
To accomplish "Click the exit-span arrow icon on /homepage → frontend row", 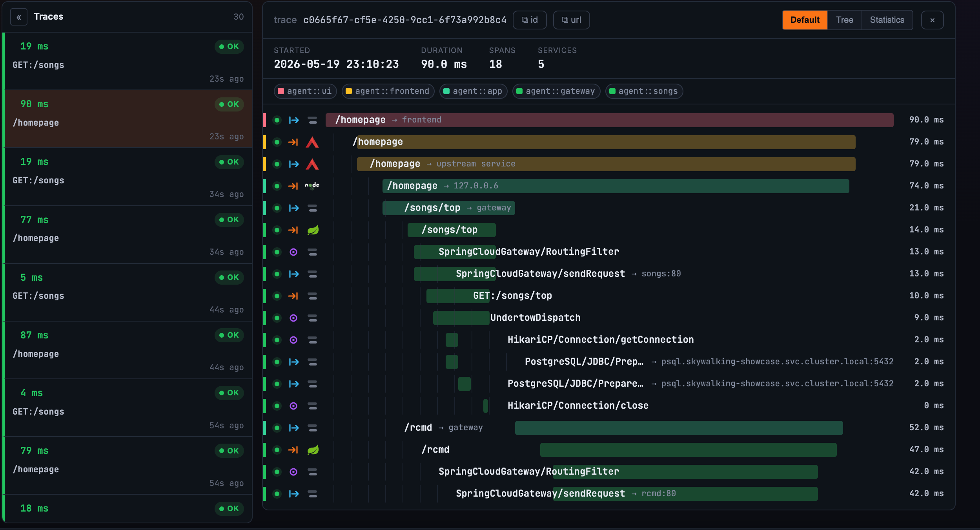I will pos(294,120).
